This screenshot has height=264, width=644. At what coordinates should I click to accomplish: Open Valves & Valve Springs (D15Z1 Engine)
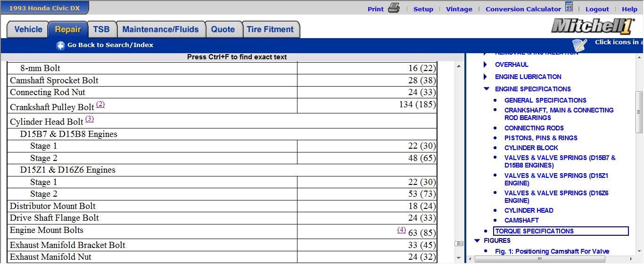(x=556, y=179)
